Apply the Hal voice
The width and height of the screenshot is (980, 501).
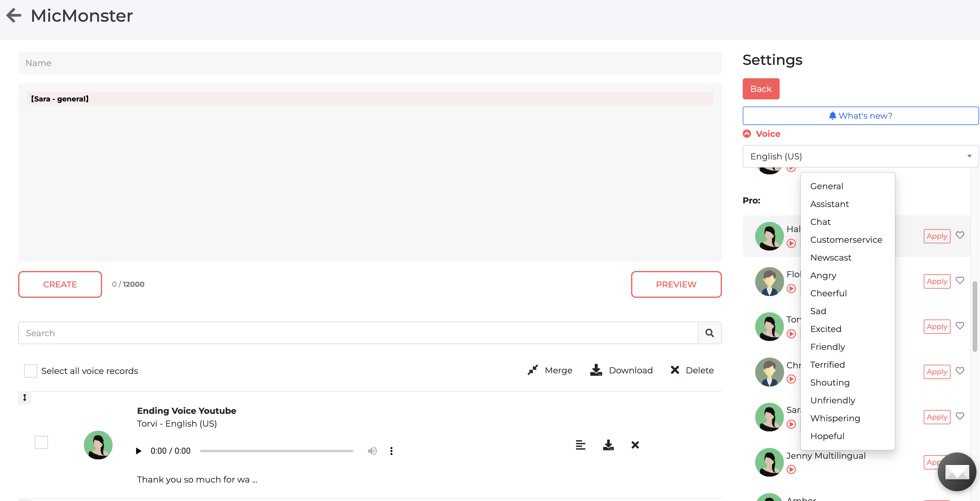point(937,236)
